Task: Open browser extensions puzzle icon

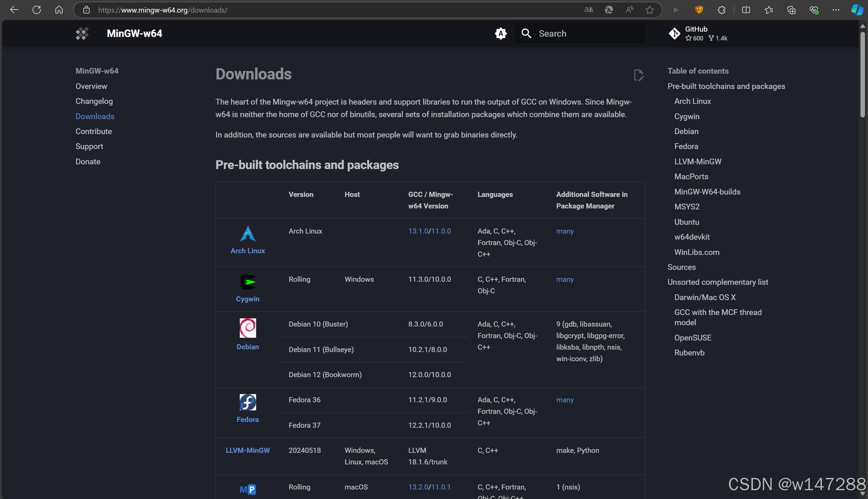Action: [x=721, y=10]
